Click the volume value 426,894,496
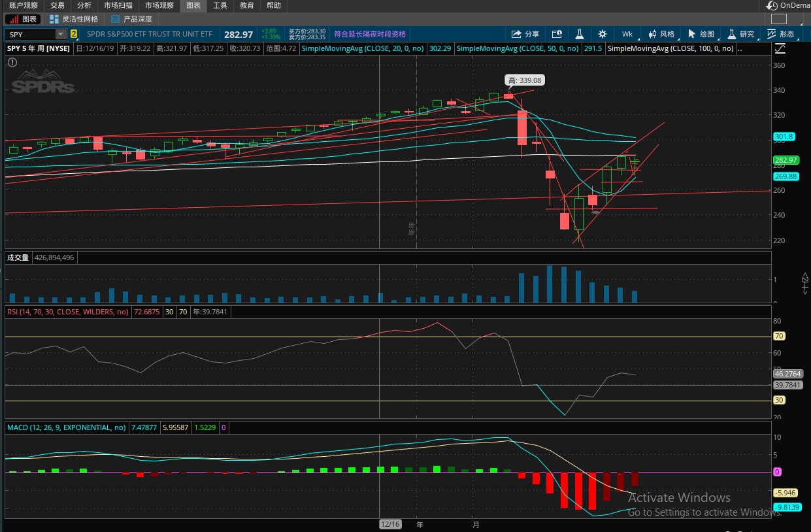811x532 pixels. pyautogui.click(x=54, y=258)
